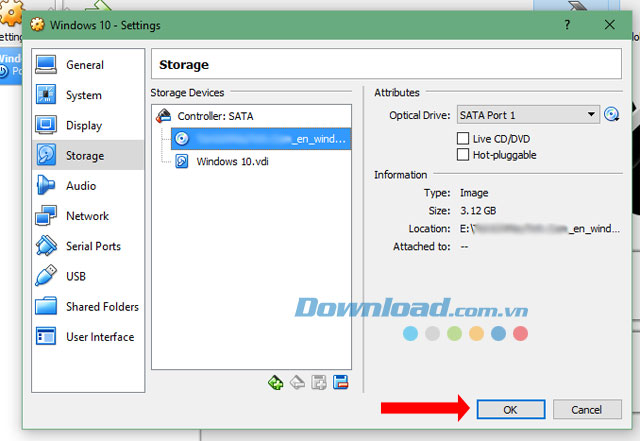
Task: Open the System settings category
Action: coord(88,95)
